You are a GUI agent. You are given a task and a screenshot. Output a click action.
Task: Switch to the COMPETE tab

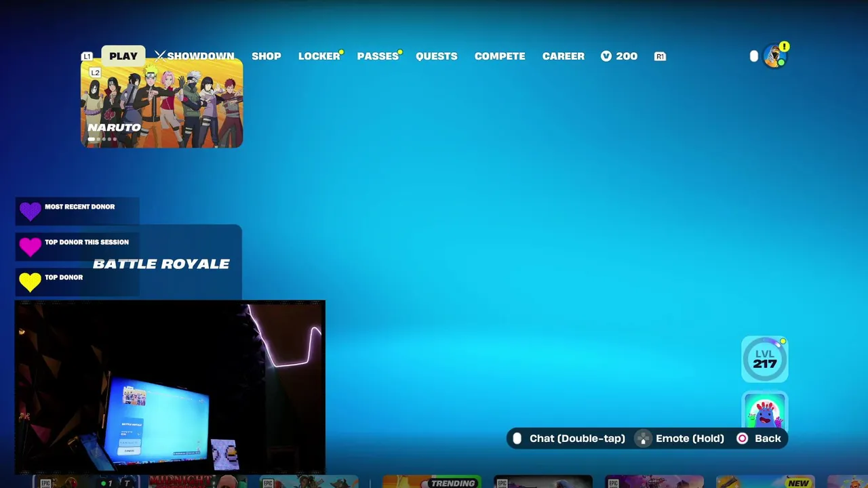point(500,56)
